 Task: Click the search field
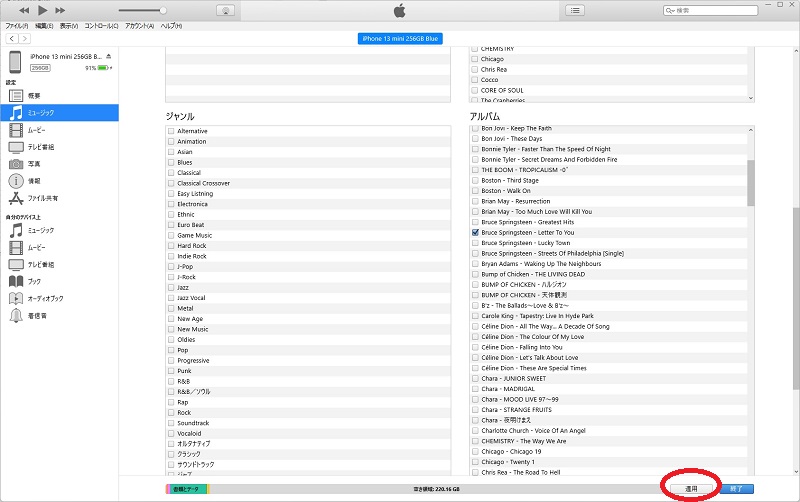(711, 10)
